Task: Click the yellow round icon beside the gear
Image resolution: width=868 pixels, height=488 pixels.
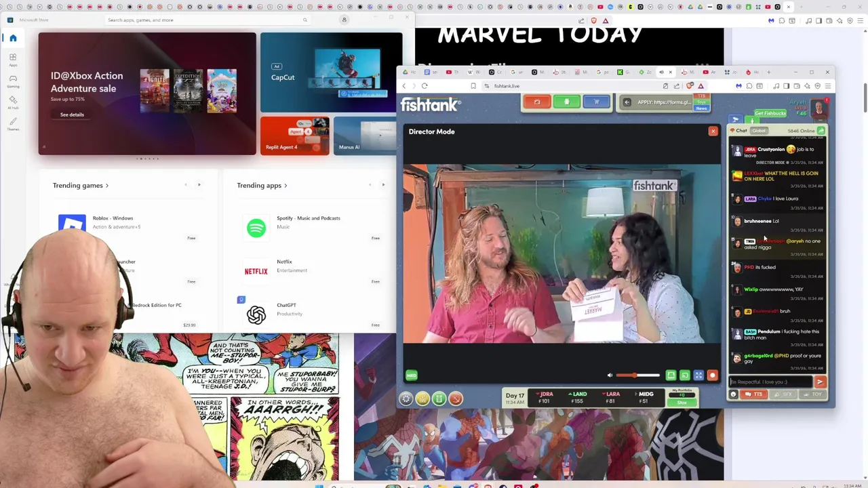Action: pos(422,399)
